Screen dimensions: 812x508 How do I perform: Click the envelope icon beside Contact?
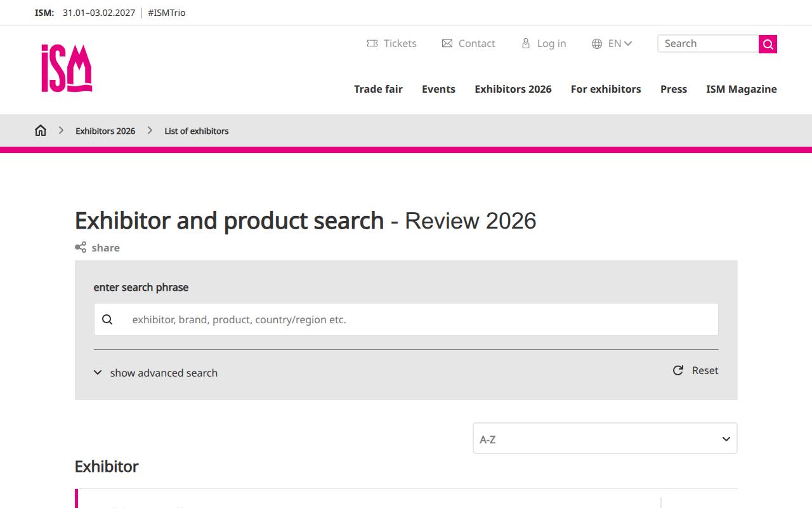click(447, 43)
